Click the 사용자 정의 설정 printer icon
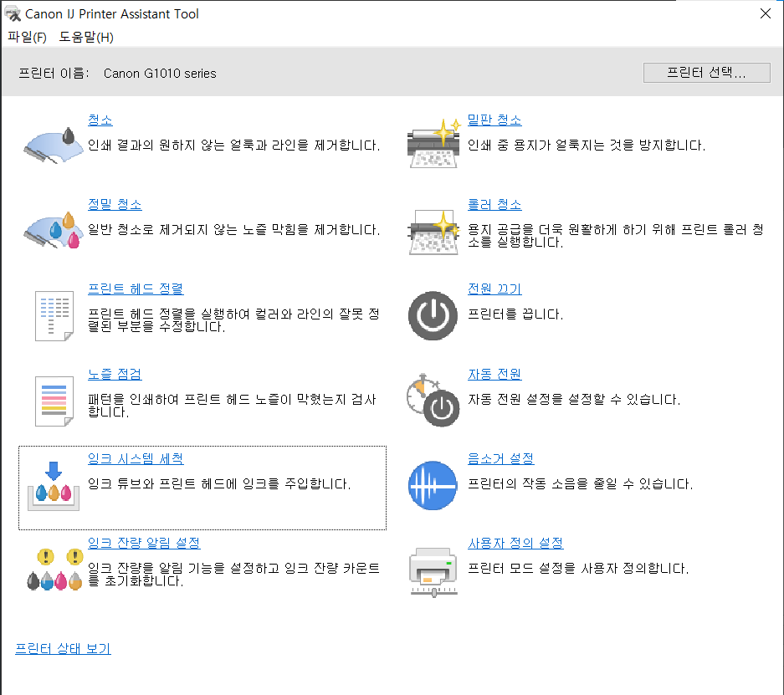Viewport: 784px width, 695px height. pos(433,572)
